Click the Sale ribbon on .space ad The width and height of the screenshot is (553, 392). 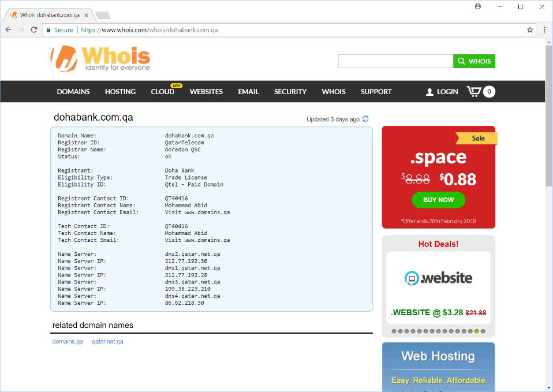[477, 139]
